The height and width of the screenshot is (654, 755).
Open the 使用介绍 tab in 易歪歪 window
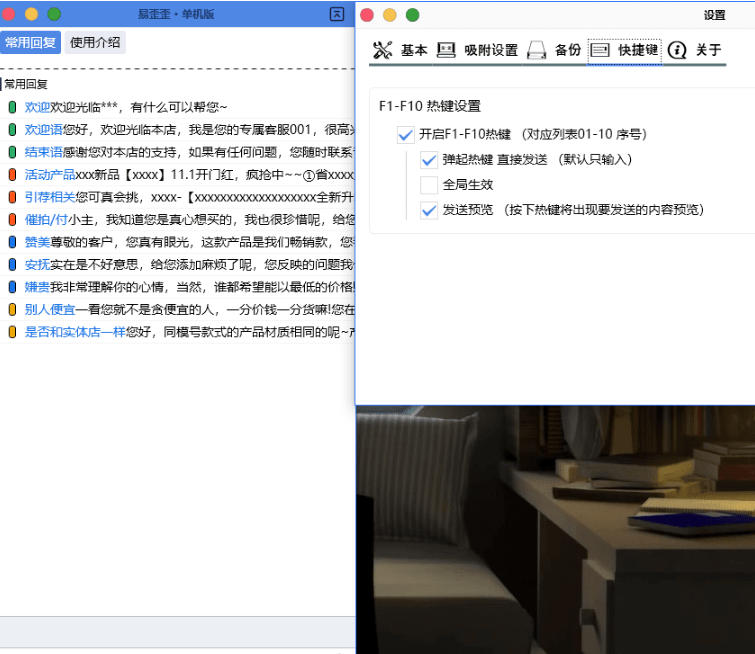(x=95, y=42)
